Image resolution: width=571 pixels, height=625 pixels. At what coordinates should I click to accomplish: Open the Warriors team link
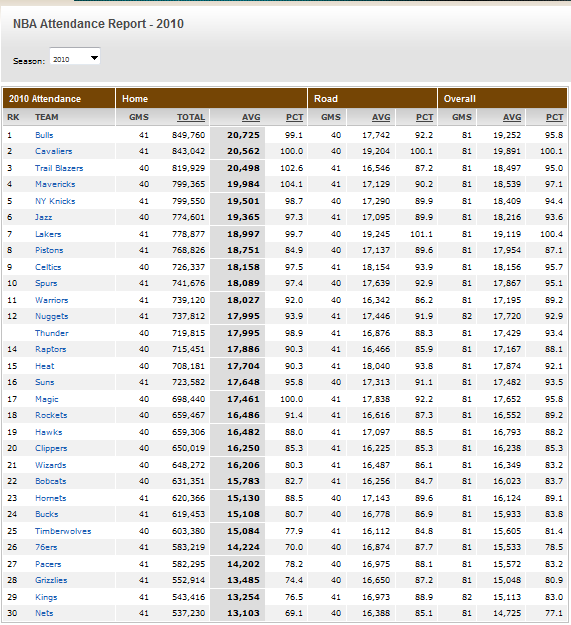(x=51, y=301)
